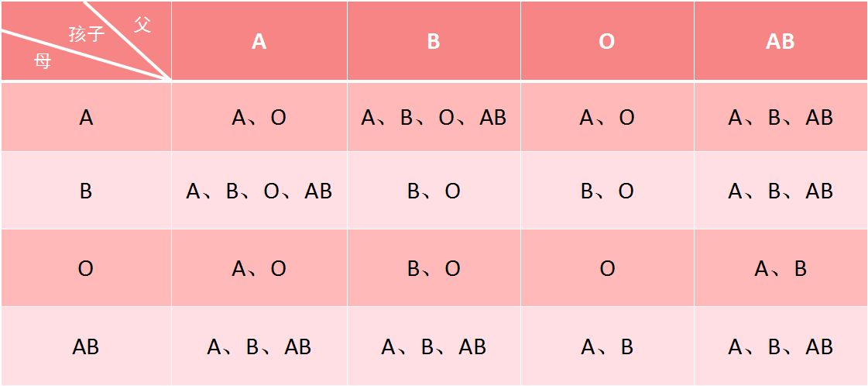
Task: Select cell for mother AB, father A
Action: coord(259,346)
